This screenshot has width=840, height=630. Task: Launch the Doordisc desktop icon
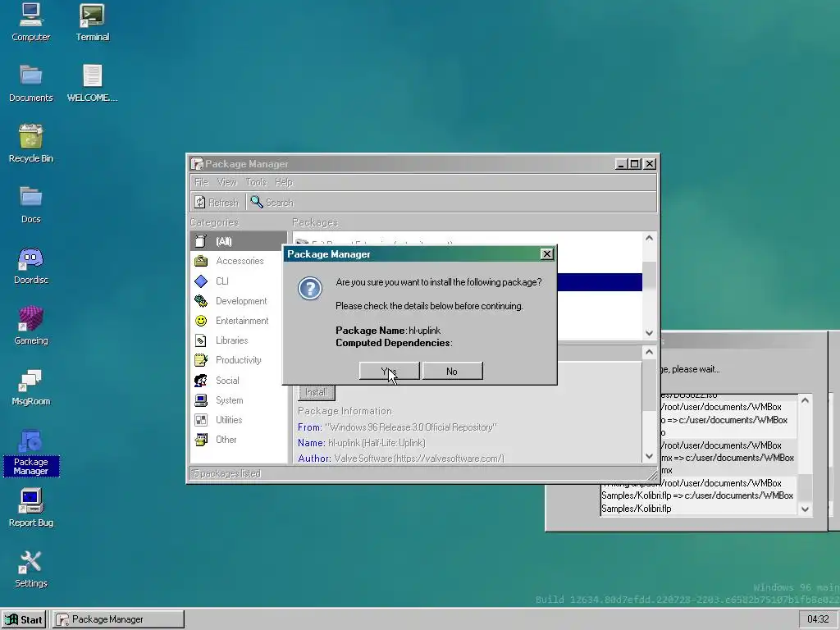pyautogui.click(x=30, y=265)
